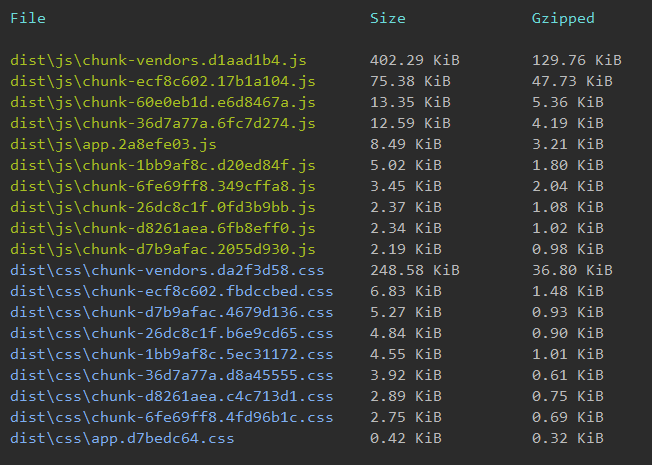Click the Gzipped column header

click(563, 18)
